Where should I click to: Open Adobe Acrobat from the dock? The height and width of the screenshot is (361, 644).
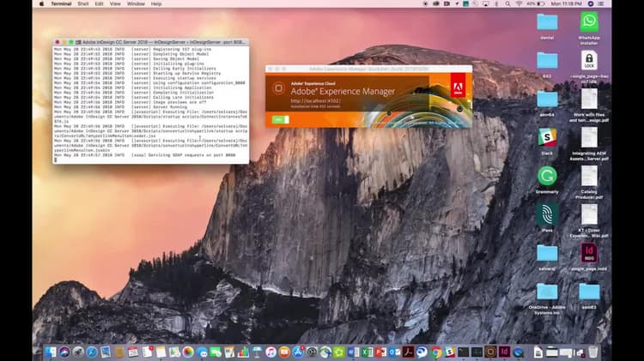408,352
